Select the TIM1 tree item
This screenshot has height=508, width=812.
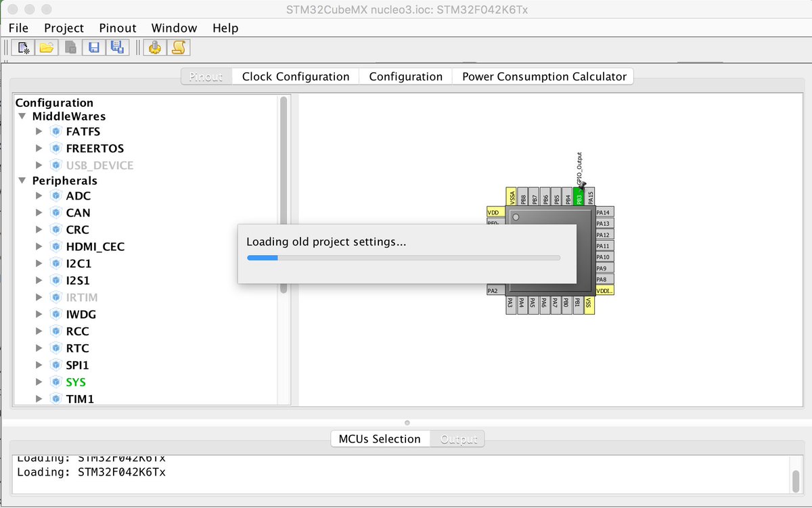pos(80,398)
